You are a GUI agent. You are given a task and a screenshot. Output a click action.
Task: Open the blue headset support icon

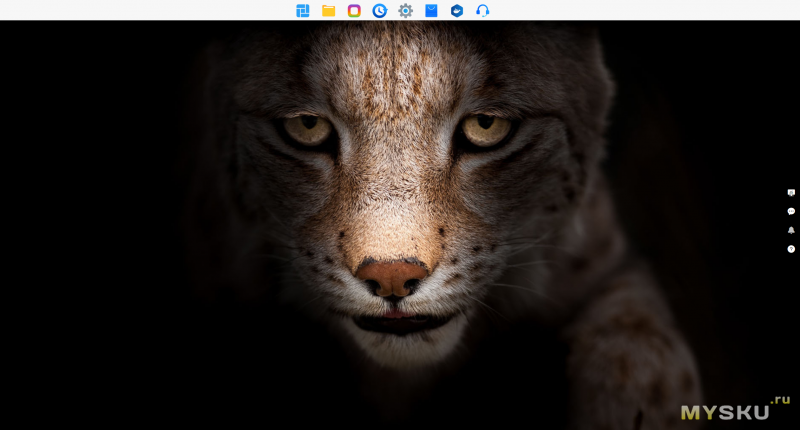(x=483, y=11)
